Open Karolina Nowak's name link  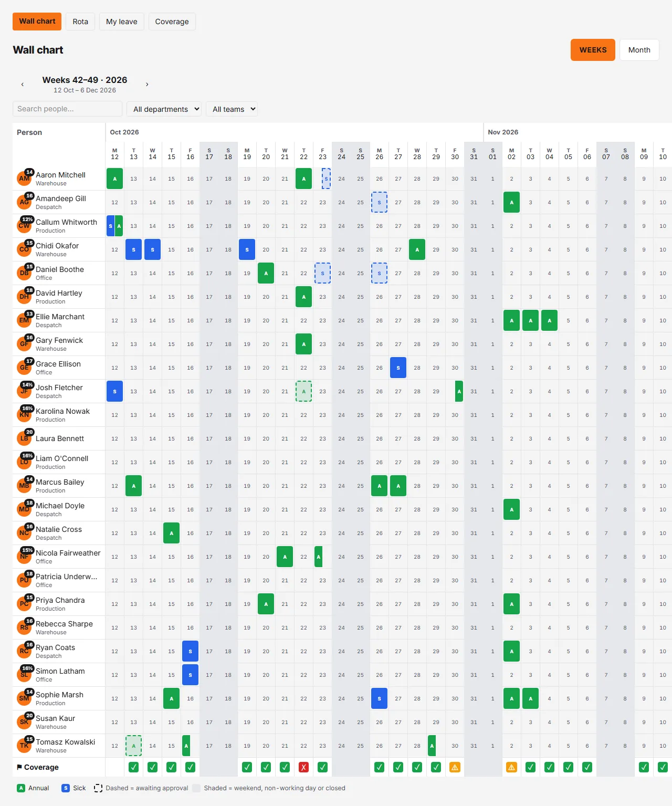point(62,411)
